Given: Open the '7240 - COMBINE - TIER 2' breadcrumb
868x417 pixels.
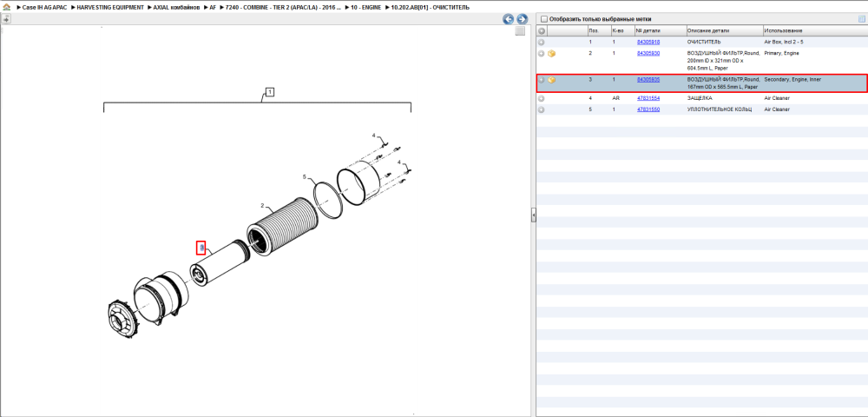Looking at the screenshot, I should [283, 8].
